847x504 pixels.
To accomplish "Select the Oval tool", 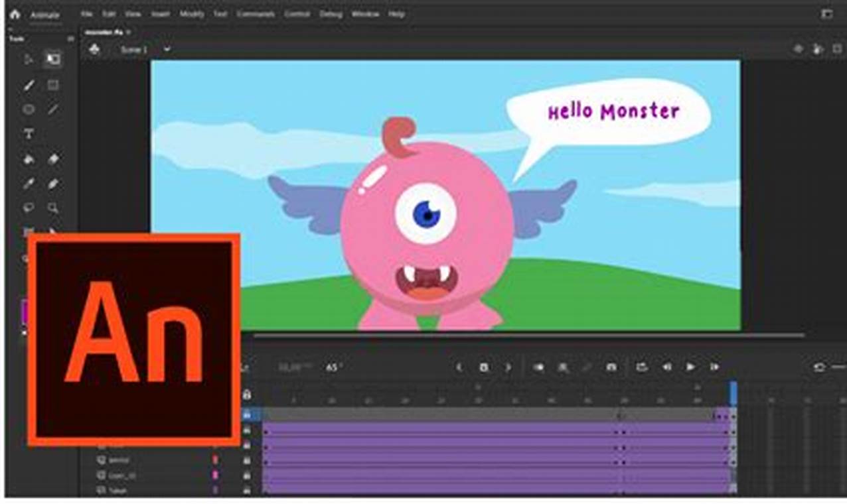I will 29,109.
